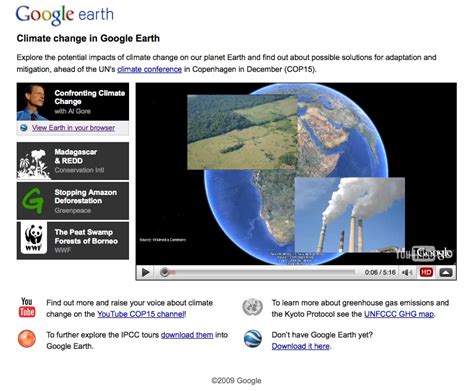Image resolution: width=474 pixels, height=391 pixels.
Task: Click the Al Gore thumbnail photo
Action: coord(33,102)
